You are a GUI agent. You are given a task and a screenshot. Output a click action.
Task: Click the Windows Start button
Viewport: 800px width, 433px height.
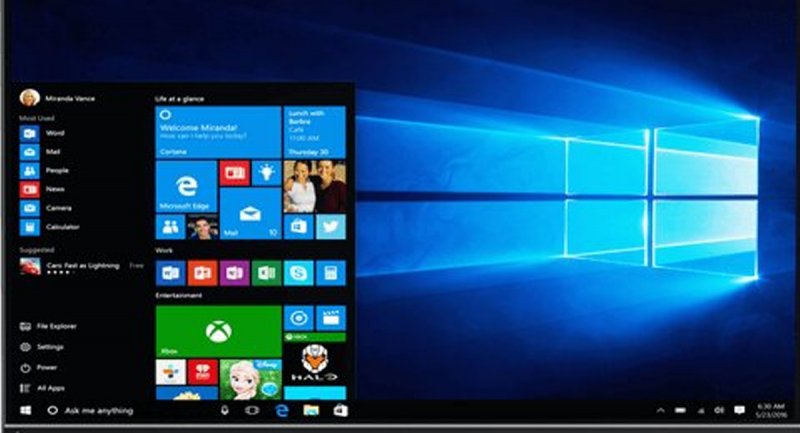coord(25,411)
